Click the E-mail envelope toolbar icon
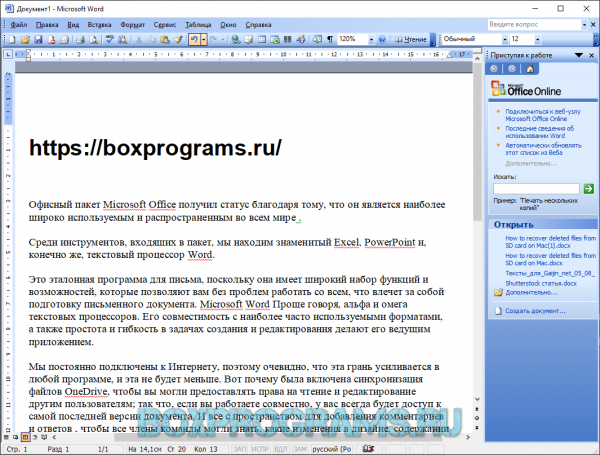 pos(64,39)
